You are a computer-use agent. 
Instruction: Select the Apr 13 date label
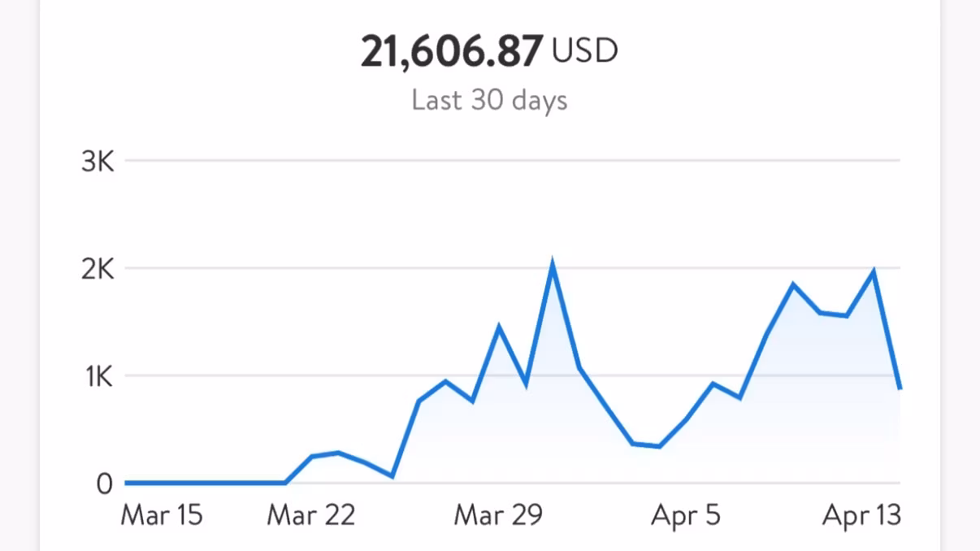coord(861,515)
